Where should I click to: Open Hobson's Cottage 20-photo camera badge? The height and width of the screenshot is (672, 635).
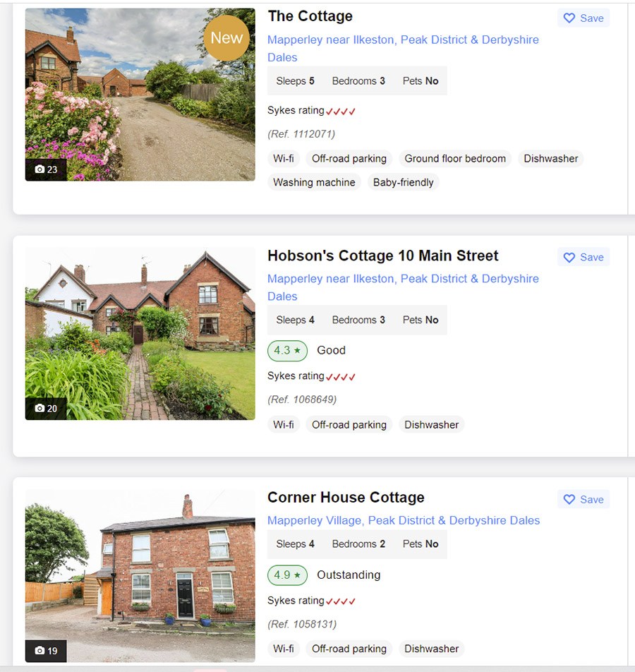pyautogui.click(x=46, y=409)
